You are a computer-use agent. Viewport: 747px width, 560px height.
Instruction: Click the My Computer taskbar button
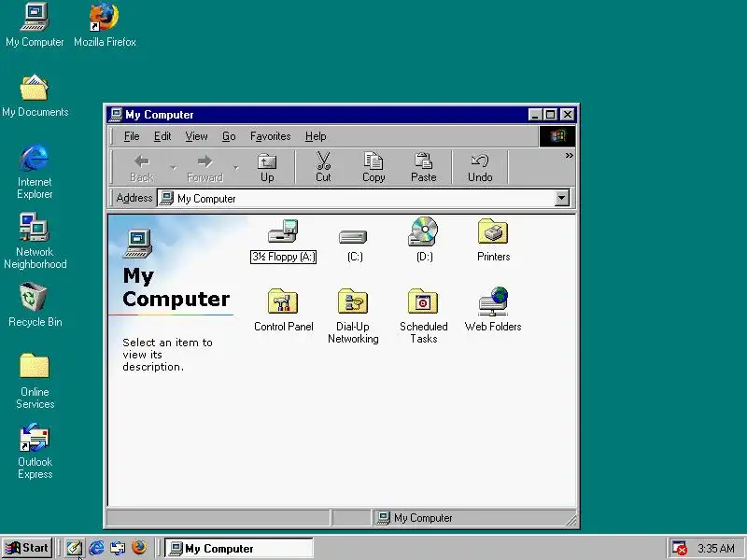[x=239, y=548]
